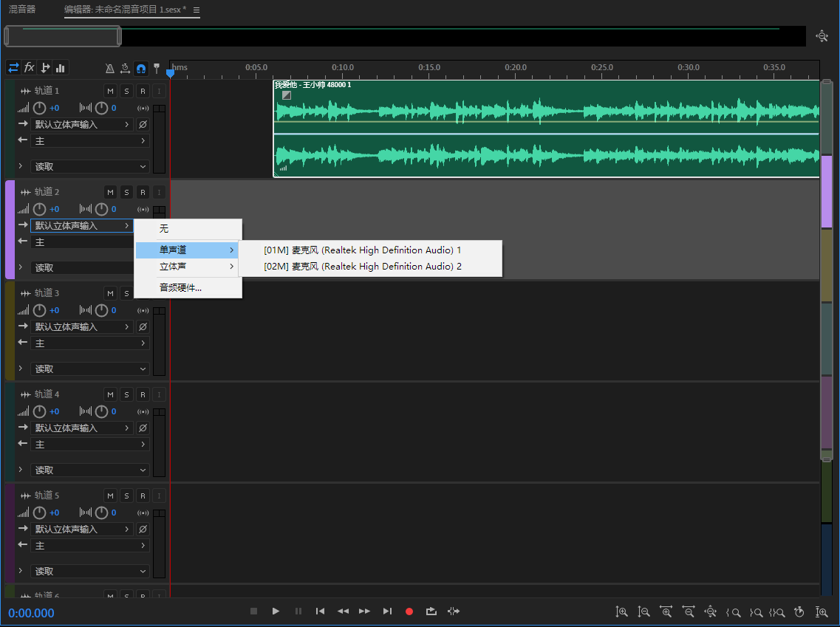Viewport: 840px width, 627px height.
Task: Open 读取 automation dropdown on track 1
Action: tap(89, 167)
